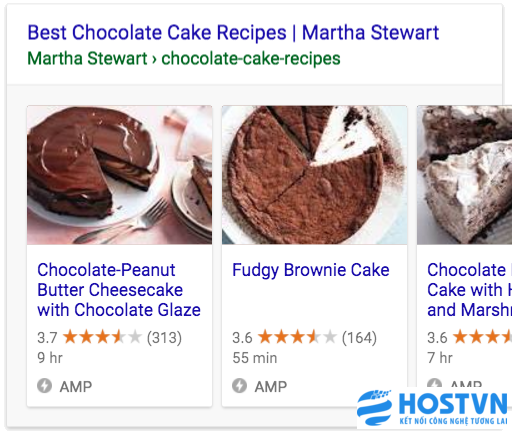
Task: Open the Chocolate-Peanut Butter Cheesecake photo
Action: tap(119, 175)
